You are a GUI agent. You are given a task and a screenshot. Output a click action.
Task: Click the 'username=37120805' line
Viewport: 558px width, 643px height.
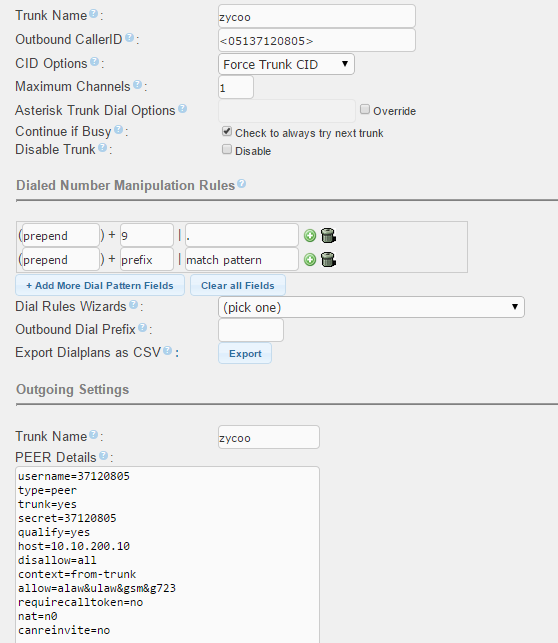[74, 476]
